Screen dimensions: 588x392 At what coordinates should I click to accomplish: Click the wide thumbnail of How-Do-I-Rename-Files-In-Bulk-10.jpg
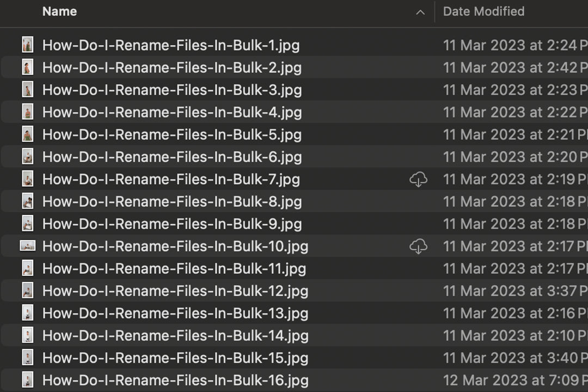(x=28, y=246)
